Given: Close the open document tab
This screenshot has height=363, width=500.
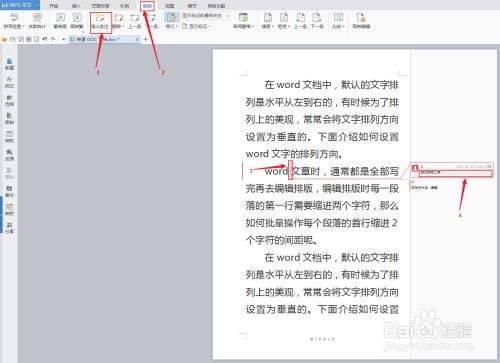Looking at the screenshot, I should 137,39.
